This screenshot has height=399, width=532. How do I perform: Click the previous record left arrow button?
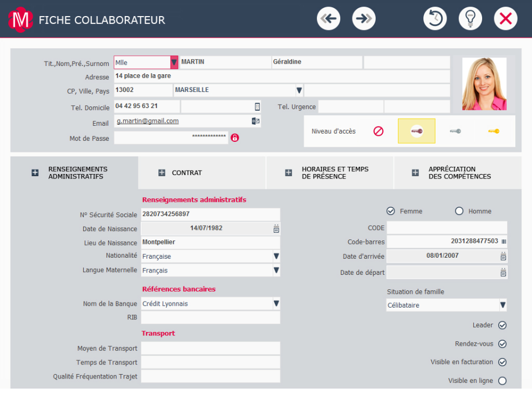329,19
